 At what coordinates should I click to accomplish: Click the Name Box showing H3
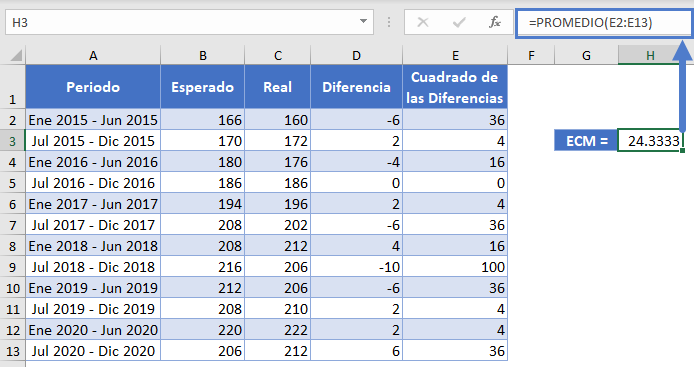point(189,22)
